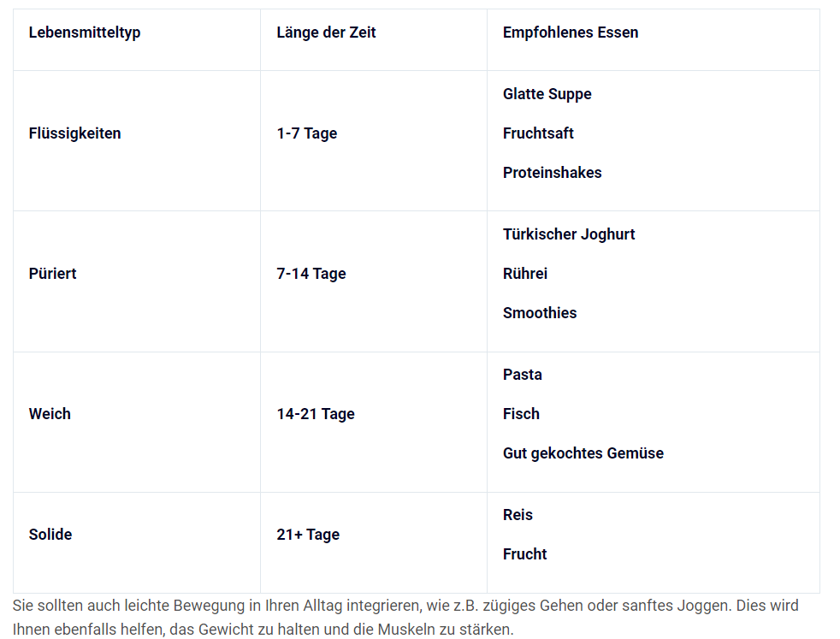The width and height of the screenshot is (840, 639).
Task: Click the 21+ Tage cell
Action: point(308,535)
